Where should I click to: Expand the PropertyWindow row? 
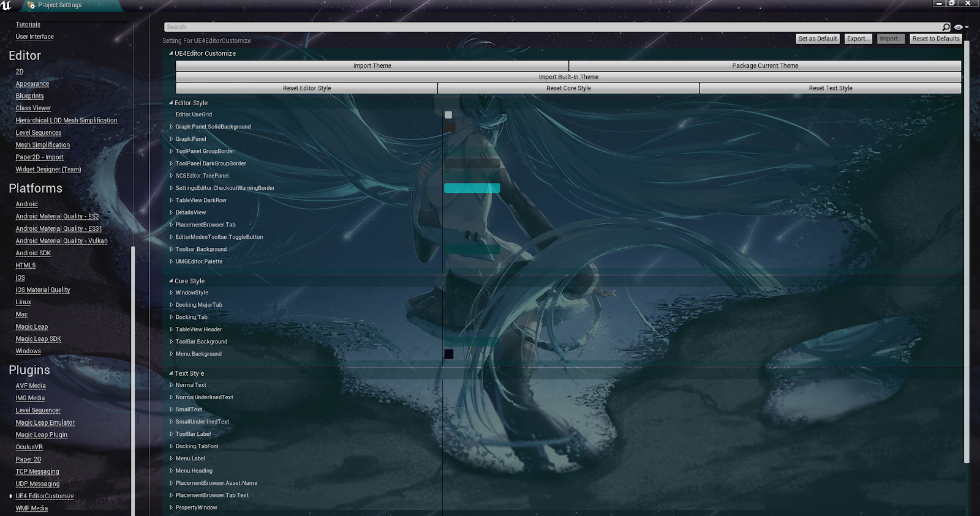click(x=171, y=507)
